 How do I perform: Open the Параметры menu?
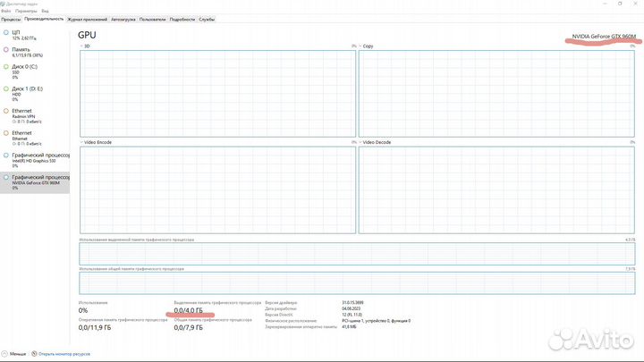26,10
